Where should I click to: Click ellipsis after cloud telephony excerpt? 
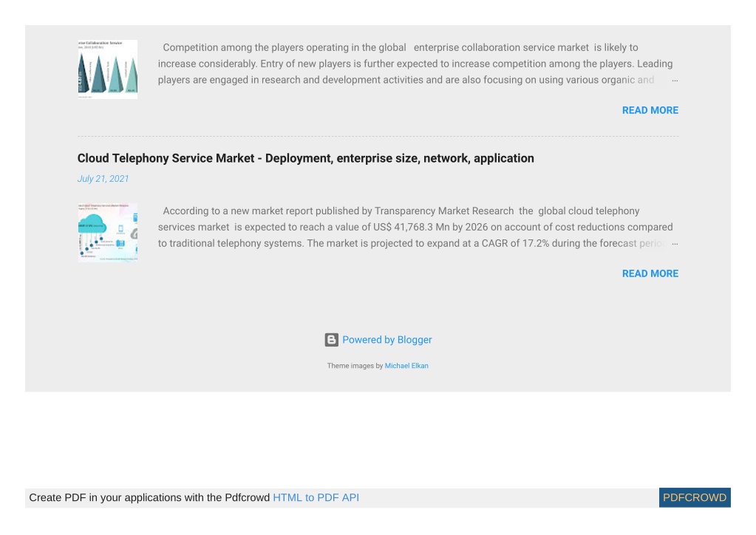[x=675, y=244]
